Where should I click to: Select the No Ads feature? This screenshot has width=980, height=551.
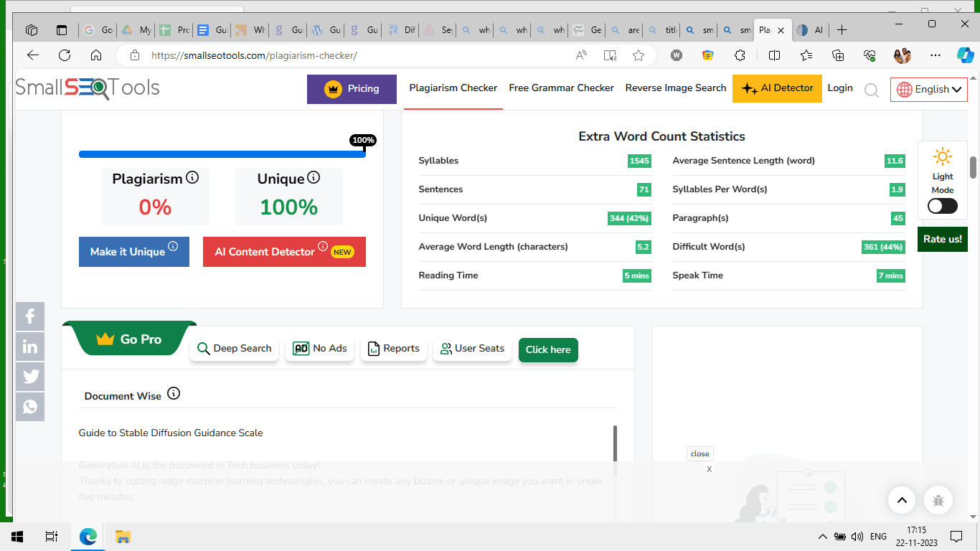(319, 349)
